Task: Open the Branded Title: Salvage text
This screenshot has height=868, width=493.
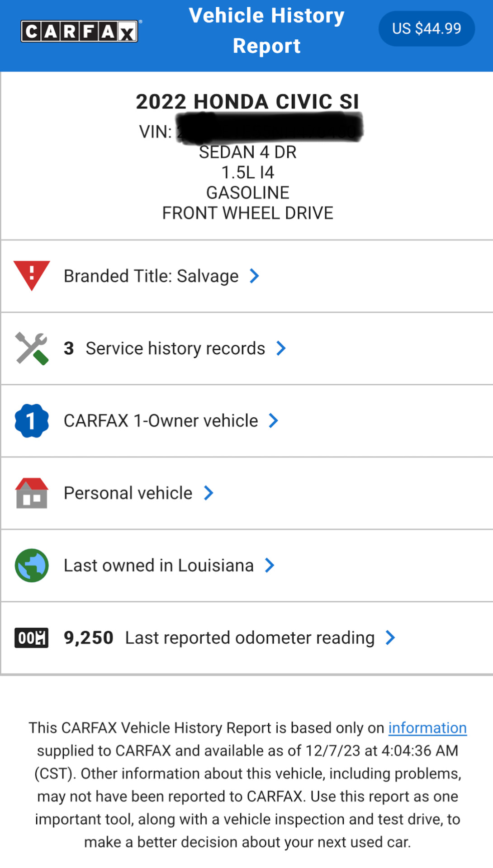Action: (151, 276)
